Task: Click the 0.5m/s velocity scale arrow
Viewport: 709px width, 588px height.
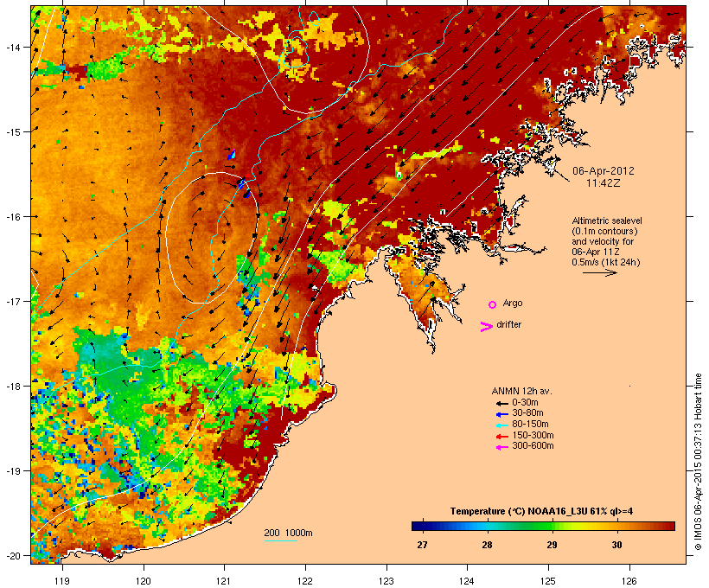Action: click(599, 272)
